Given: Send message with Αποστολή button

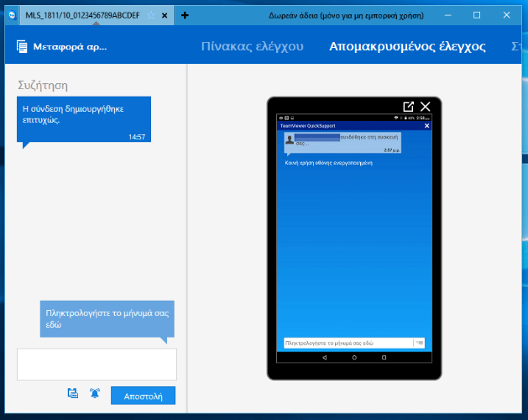Looking at the screenshot, I should point(143,396).
